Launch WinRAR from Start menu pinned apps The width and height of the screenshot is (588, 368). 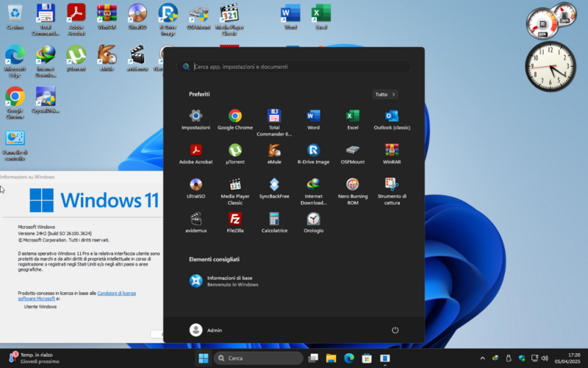click(392, 154)
